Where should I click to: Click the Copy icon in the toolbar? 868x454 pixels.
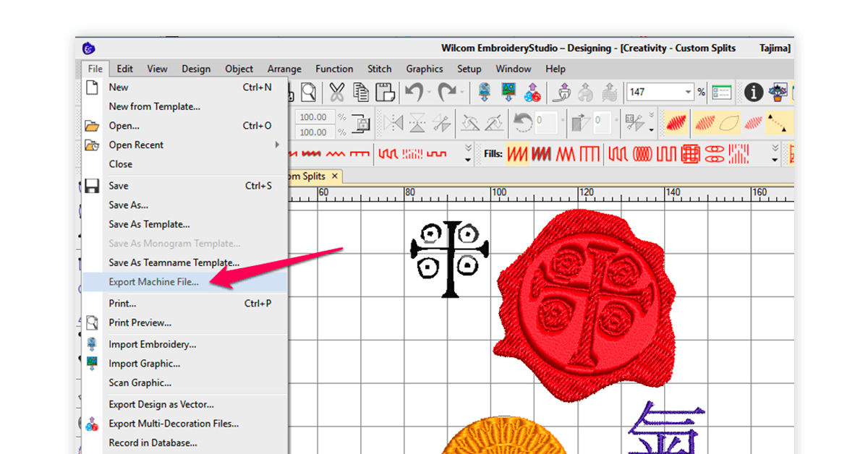click(x=361, y=92)
